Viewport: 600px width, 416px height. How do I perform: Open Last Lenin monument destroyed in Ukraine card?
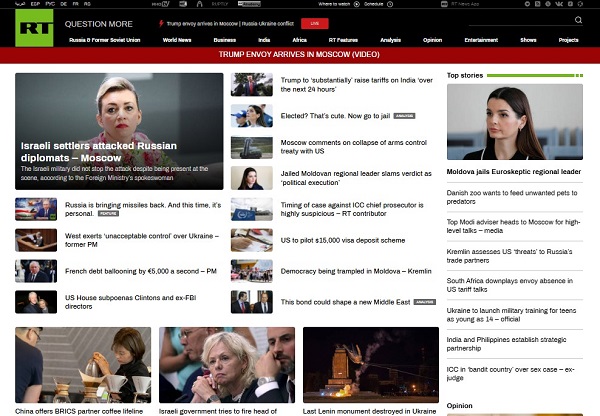371,371
